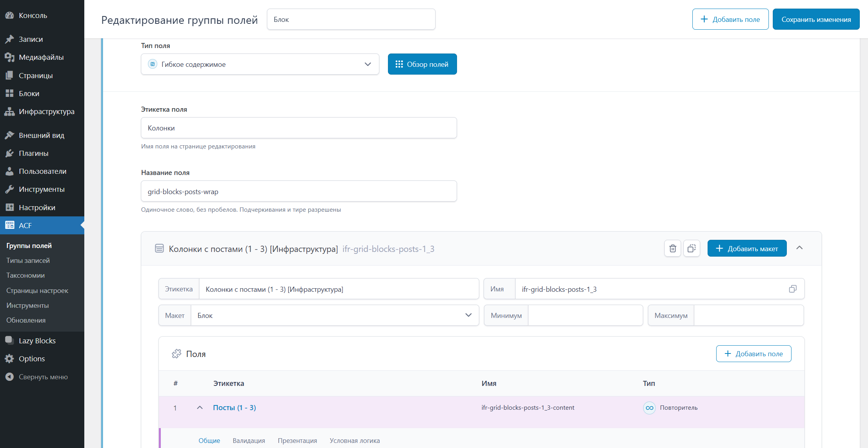
Task: Switch to Общие tab
Action: coord(209,441)
